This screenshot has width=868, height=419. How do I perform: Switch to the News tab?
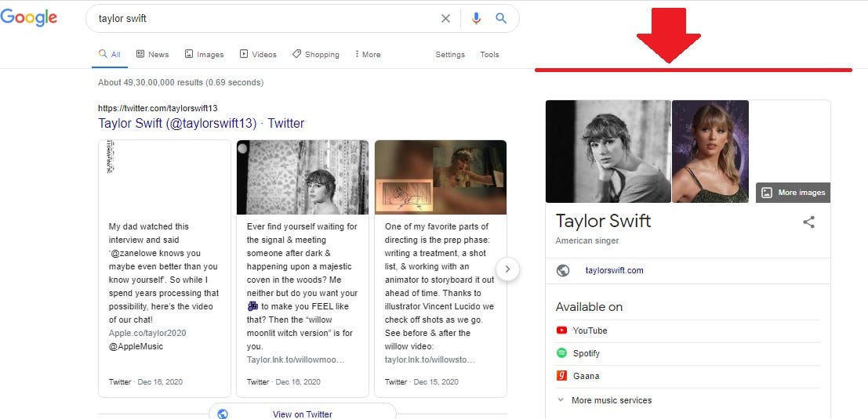[152, 54]
